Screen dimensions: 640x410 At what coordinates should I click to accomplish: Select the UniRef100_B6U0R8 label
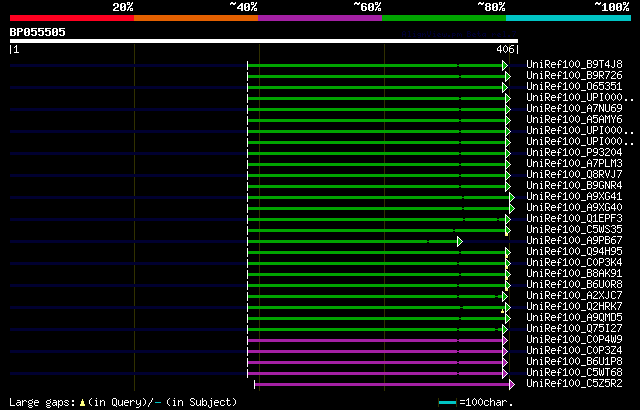(x=574, y=284)
